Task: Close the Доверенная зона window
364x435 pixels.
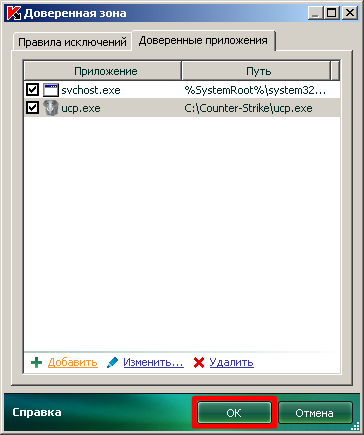Action: [x=350, y=13]
